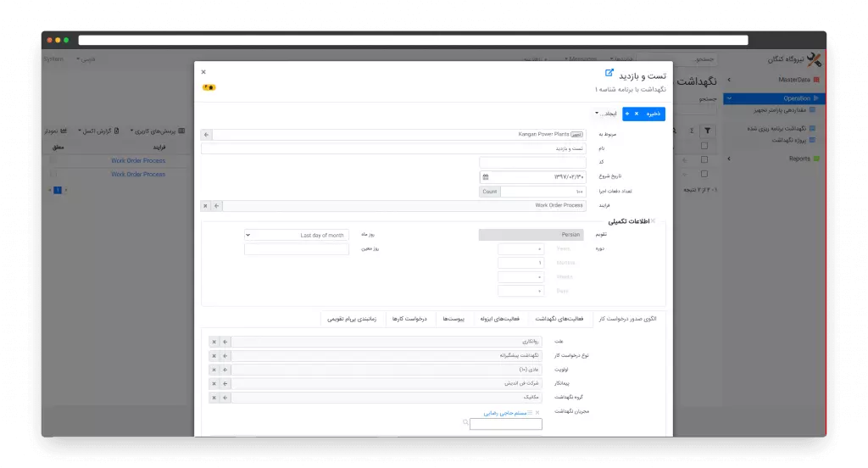Click the Months period input field
868x468 pixels.
[521, 263]
